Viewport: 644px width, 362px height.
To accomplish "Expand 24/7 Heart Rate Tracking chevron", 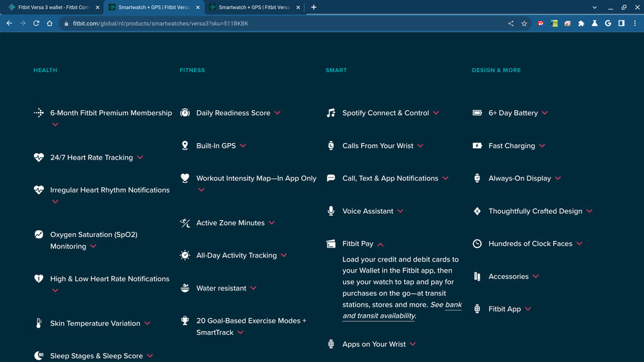I will click(x=140, y=158).
